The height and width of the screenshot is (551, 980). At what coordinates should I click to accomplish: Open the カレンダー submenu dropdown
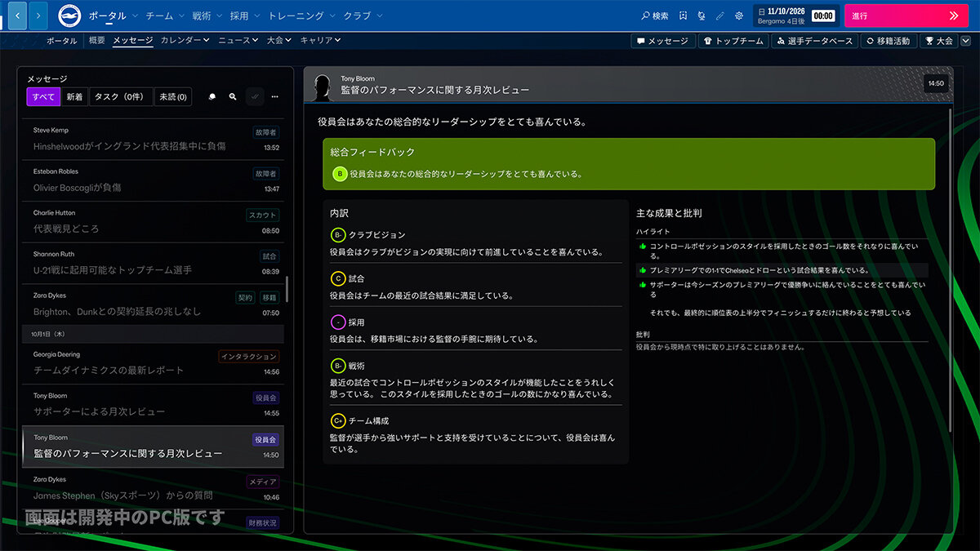click(x=185, y=40)
